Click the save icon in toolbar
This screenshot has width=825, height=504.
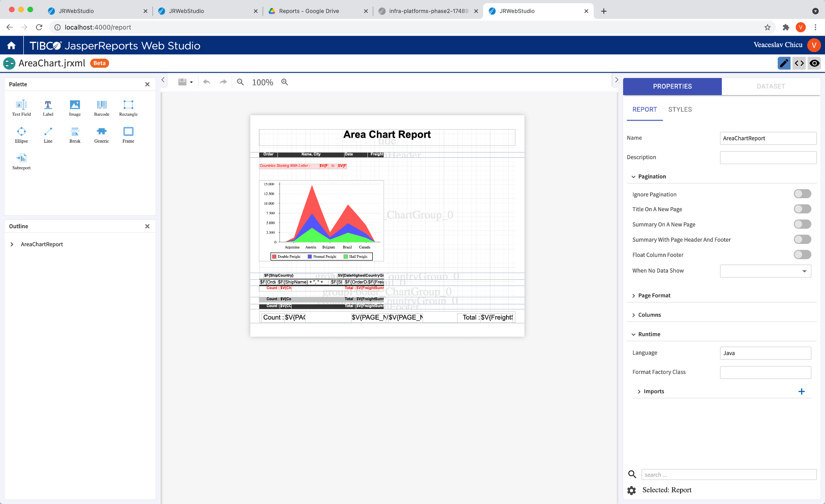pyautogui.click(x=182, y=82)
